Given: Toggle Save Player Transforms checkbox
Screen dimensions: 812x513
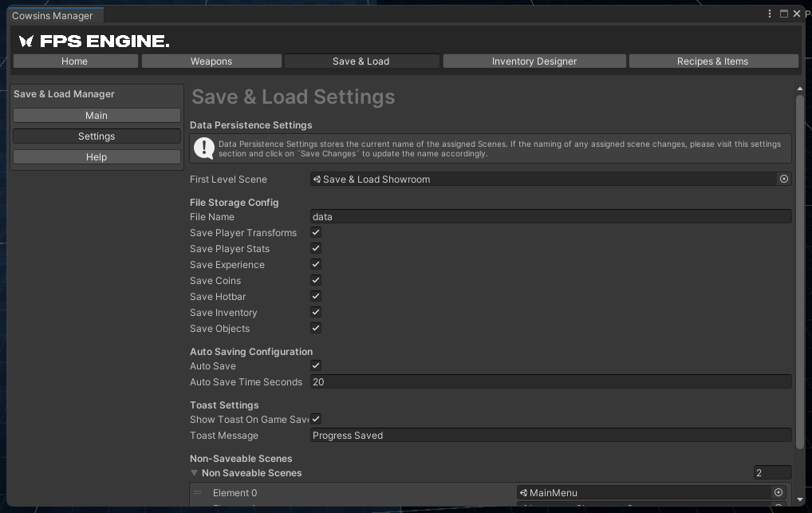Looking at the screenshot, I should tap(316, 233).
